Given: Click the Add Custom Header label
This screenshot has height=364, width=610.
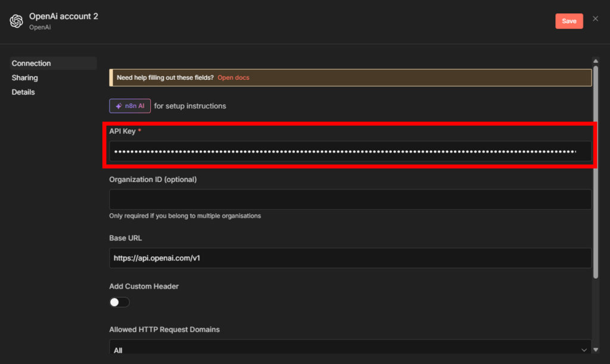Looking at the screenshot, I should 144,287.
